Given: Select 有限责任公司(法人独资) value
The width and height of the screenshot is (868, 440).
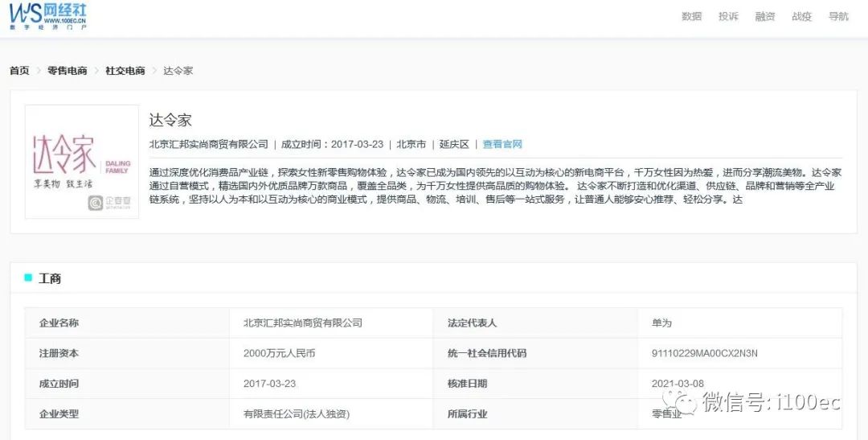Looking at the screenshot, I should pos(296,414).
